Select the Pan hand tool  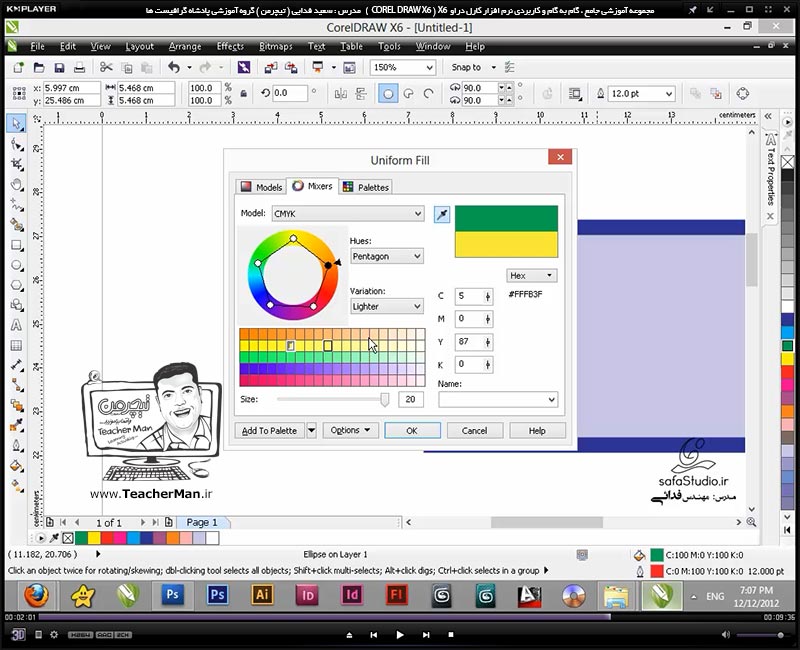(x=17, y=185)
